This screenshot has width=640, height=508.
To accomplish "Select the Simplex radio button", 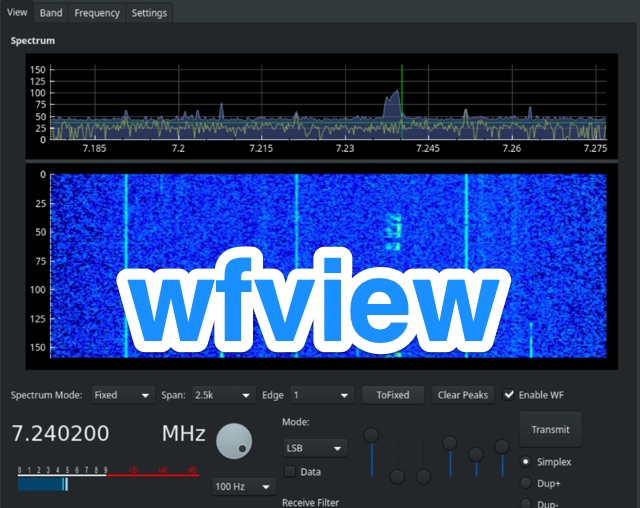I will click(526, 461).
